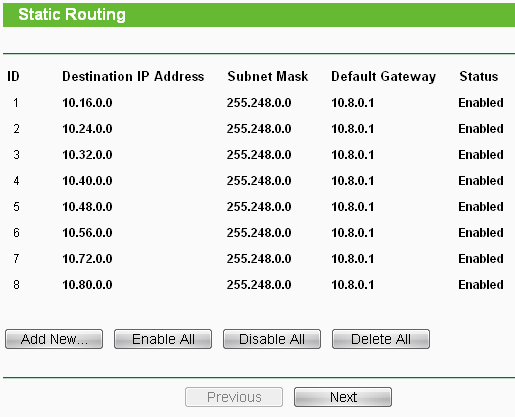
Task: Click the Add New... button
Action: 54,339
